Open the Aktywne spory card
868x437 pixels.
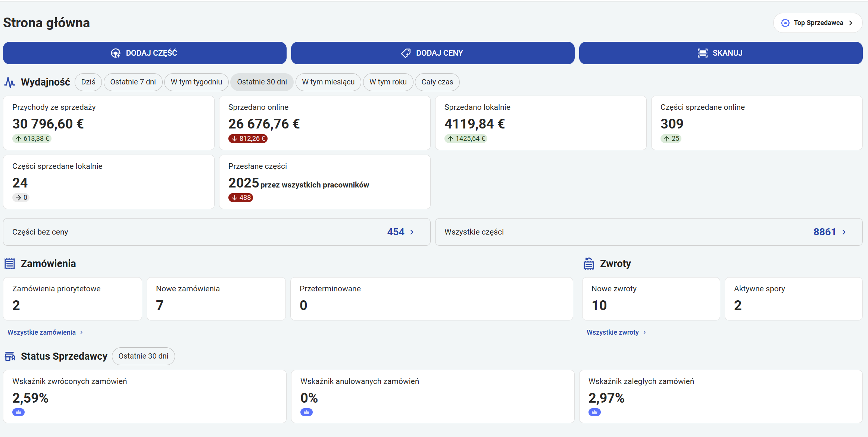794,299
